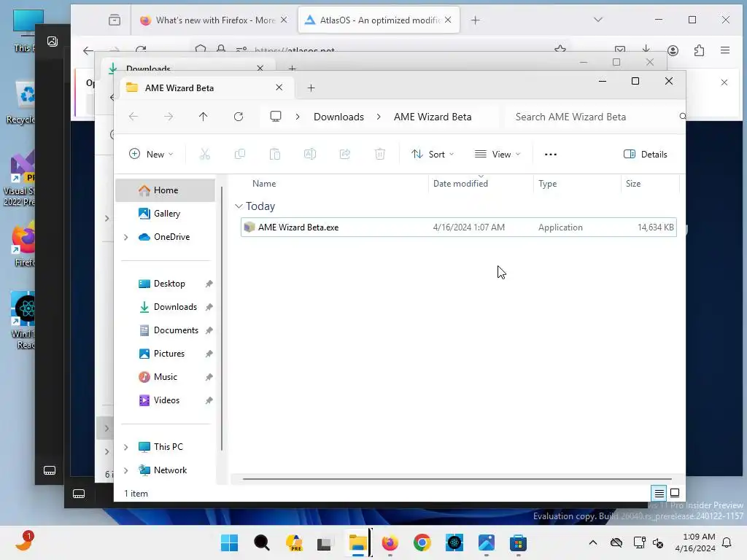
Task: Close the AME Wizard Beta tab
Action: pyautogui.click(x=279, y=87)
